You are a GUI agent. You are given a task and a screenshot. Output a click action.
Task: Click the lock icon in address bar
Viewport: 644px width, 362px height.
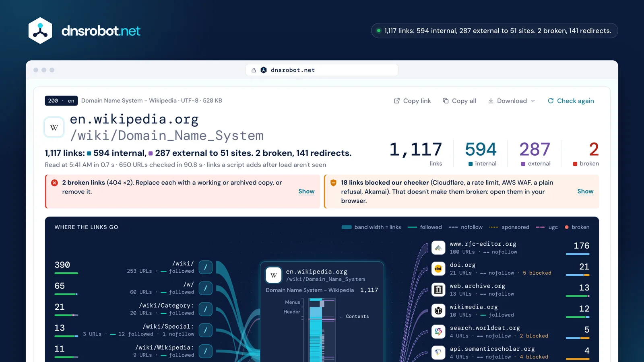pyautogui.click(x=254, y=70)
